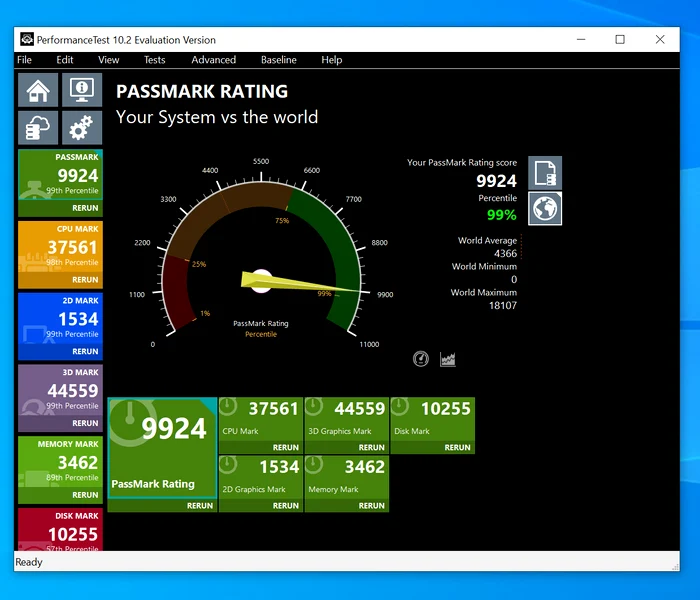The image size is (700, 600).
Task: Rerun the 2D Mark in the sidebar
Action: (85, 351)
